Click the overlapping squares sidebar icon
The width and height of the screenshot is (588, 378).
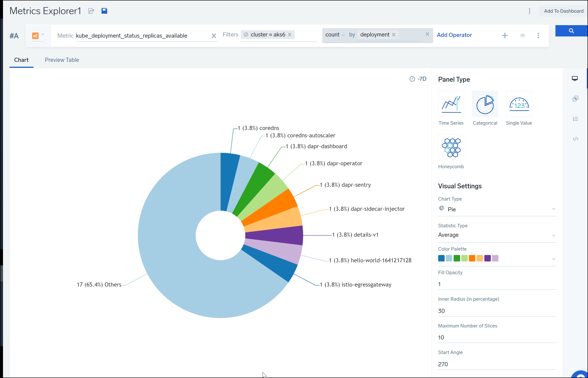click(575, 99)
